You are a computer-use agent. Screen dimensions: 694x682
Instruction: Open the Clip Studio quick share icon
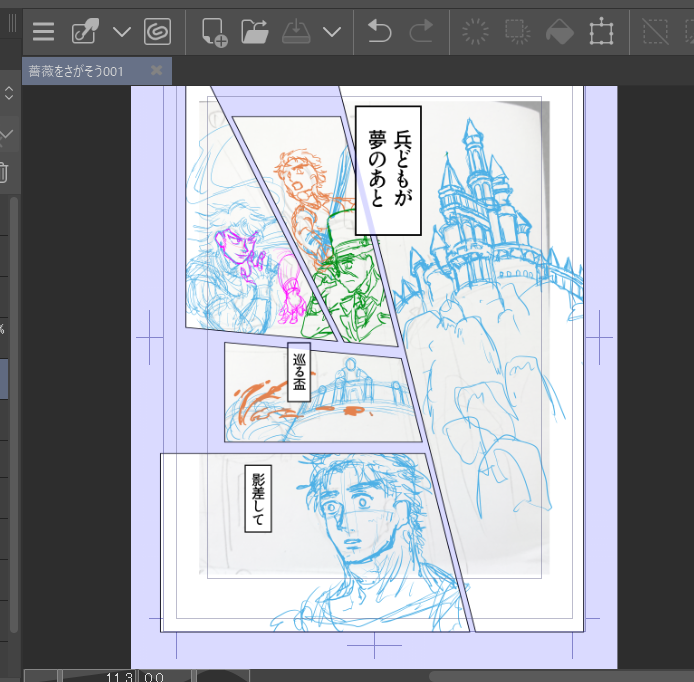coord(85,31)
